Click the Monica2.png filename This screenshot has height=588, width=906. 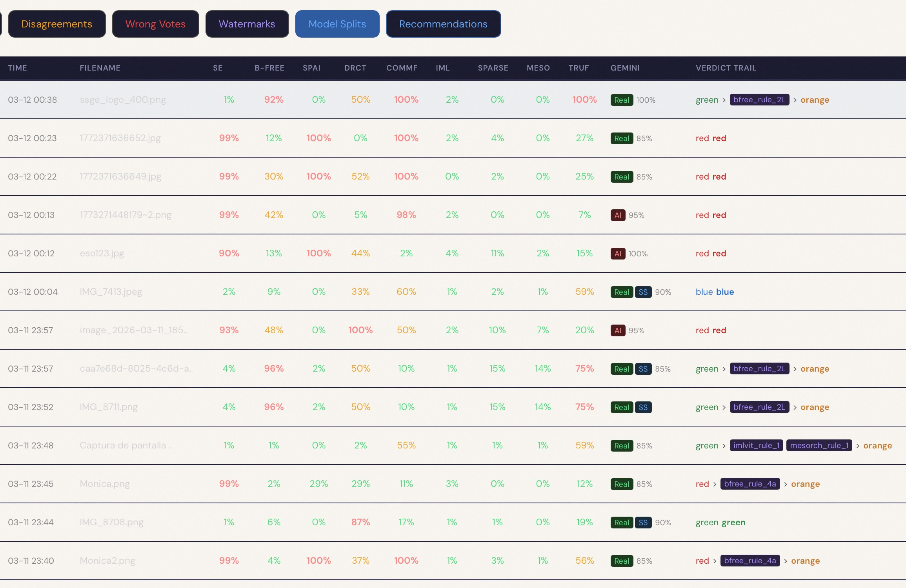pyautogui.click(x=107, y=561)
